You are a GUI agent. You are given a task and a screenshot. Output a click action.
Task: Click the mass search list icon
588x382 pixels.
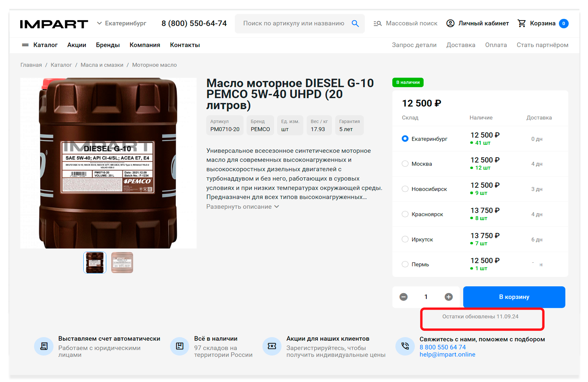377,23
